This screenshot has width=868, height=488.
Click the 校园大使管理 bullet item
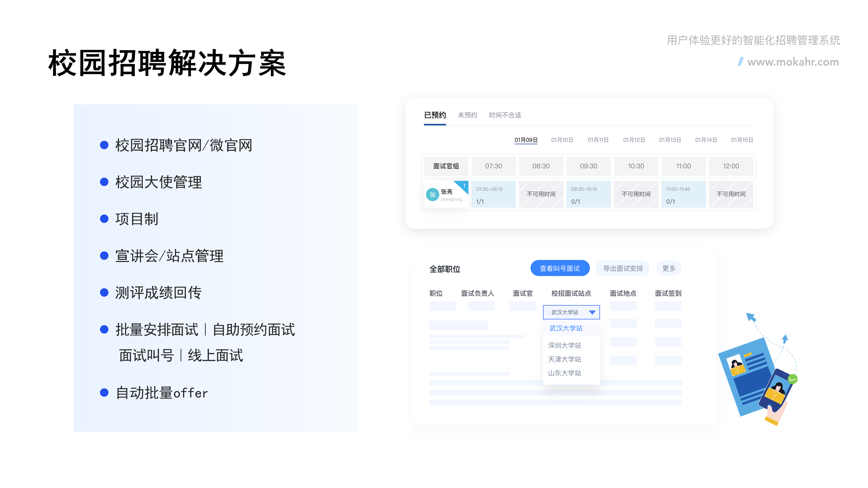[158, 182]
